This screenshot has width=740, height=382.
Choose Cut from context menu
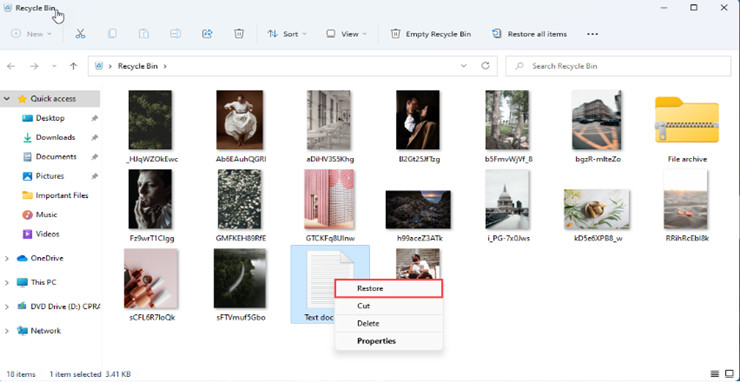(389, 306)
